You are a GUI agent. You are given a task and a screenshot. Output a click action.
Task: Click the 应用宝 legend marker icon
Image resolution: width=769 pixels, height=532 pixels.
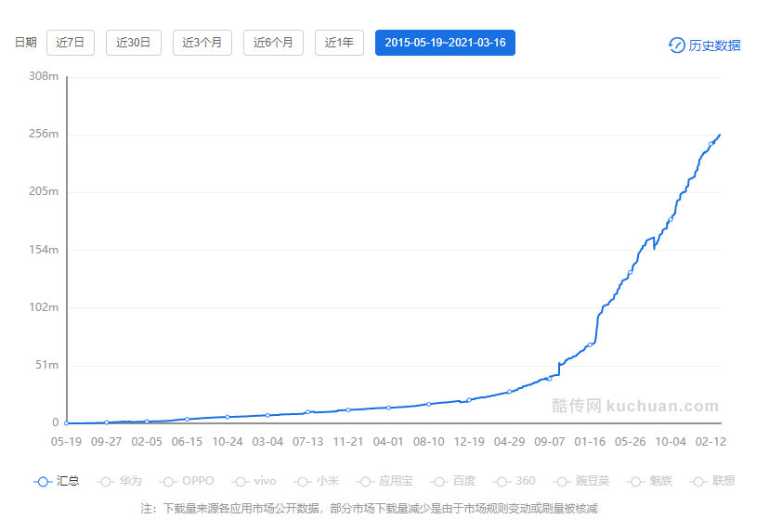[365, 481]
